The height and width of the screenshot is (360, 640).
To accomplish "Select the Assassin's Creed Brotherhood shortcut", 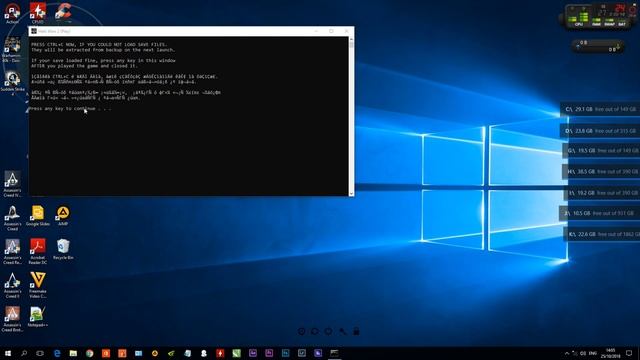I will pos(12,318).
